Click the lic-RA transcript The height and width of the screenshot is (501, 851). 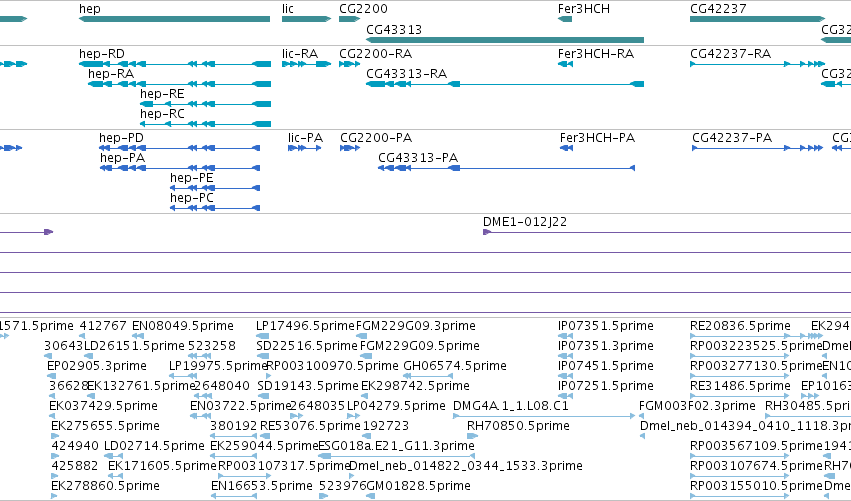click(306, 64)
